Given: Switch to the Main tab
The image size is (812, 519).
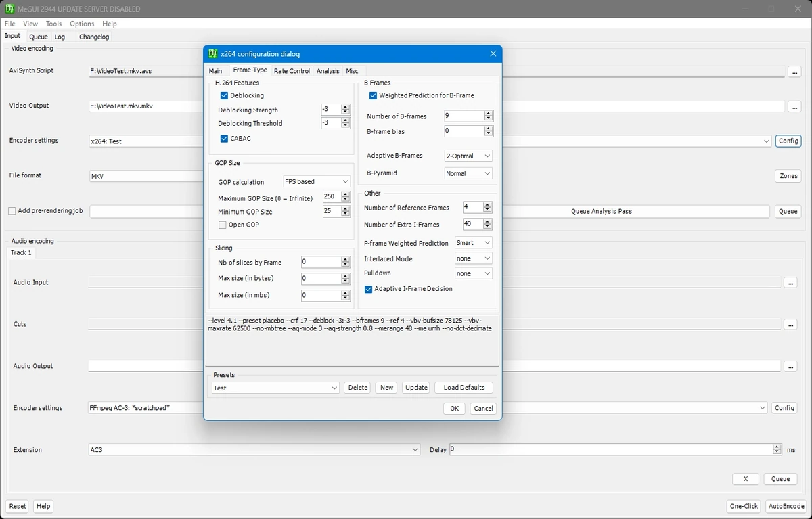Looking at the screenshot, I should pyautogui.click(x=215, y=71).
